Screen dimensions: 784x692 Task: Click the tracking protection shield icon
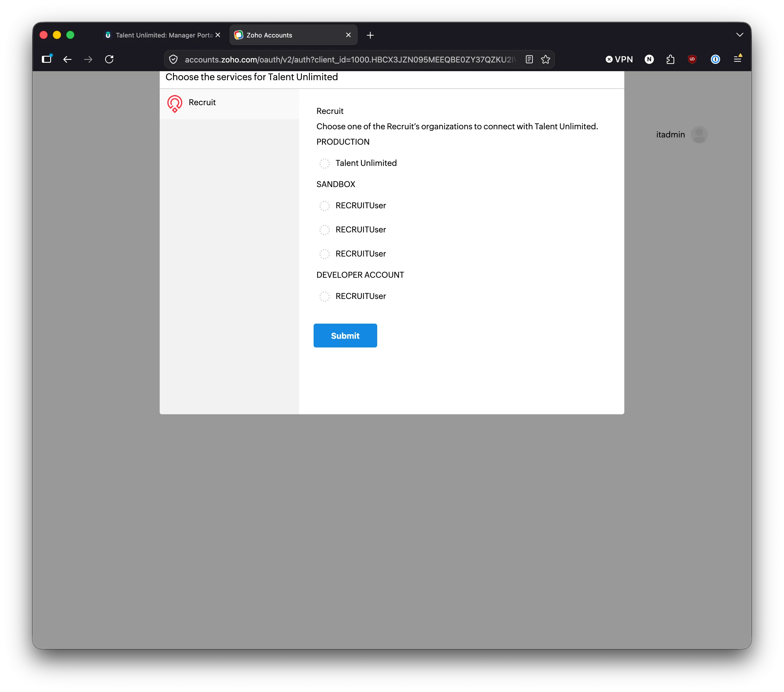pyautogui.click(x=173, y=60)
